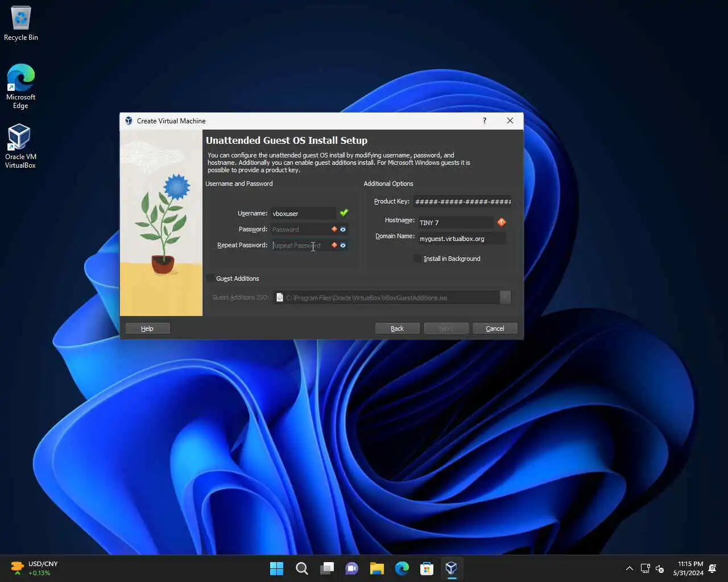Click the warning icon beside Hostname
Image resolution: width=728 pixels, height=582 pixels.
502,222
